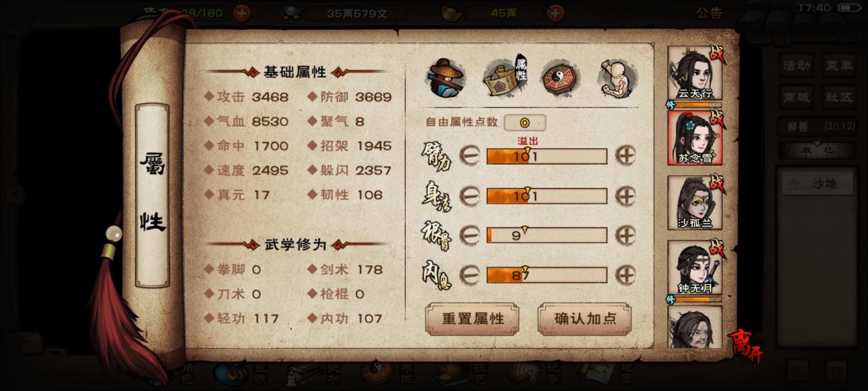
Task: Increase 臂力 with the plus button
Action: click(626, 156)
